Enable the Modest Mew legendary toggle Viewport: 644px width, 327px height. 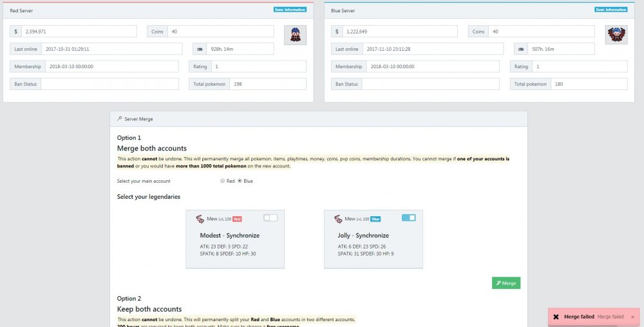[x=270, y=218]
